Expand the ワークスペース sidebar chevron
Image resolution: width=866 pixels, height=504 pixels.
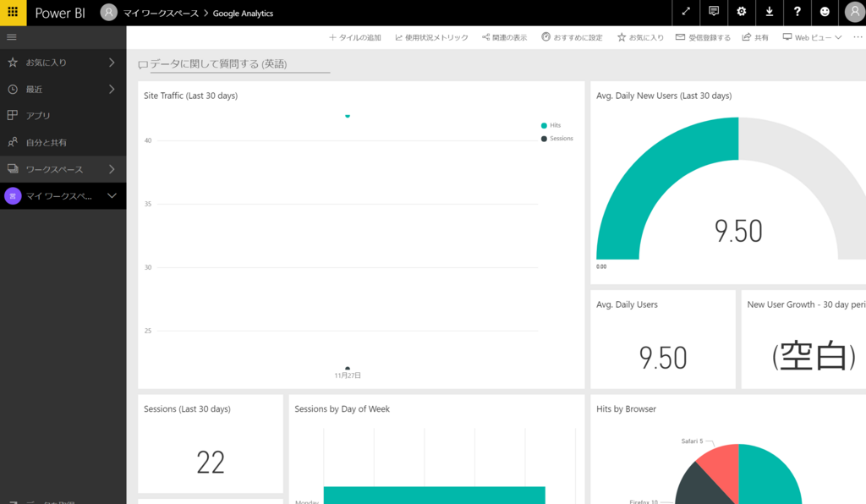pos(112,169)
